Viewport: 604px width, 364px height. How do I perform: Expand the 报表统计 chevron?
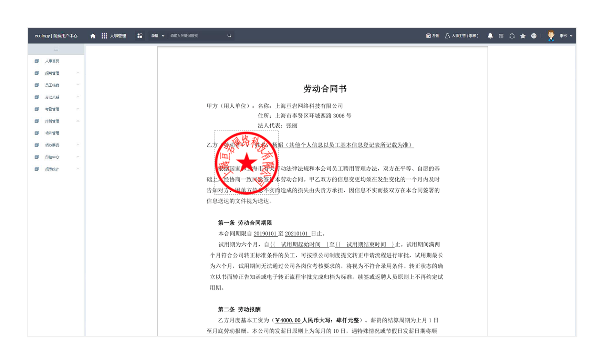pos(78,169)
